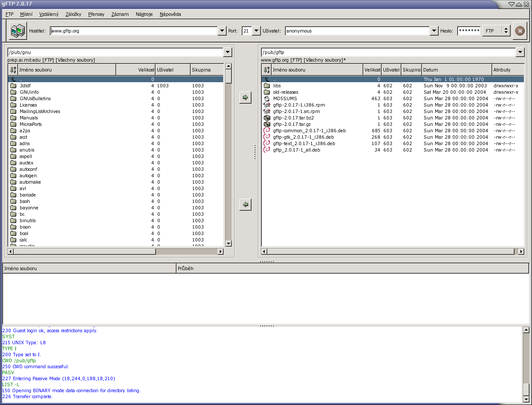Click local pane parent directory icon

pyautogui.click(x=13, y=79)
